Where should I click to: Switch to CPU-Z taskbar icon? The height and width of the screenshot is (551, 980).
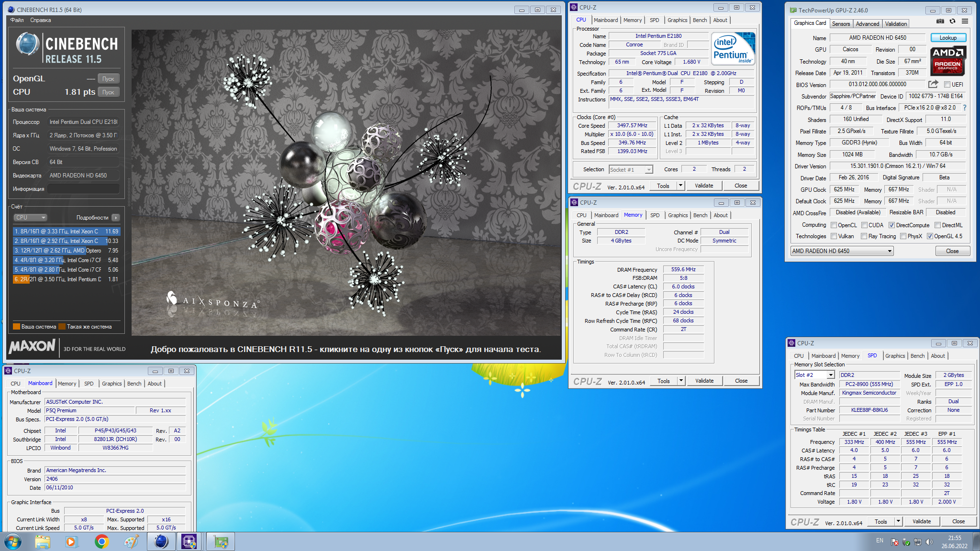pos(189,541)
